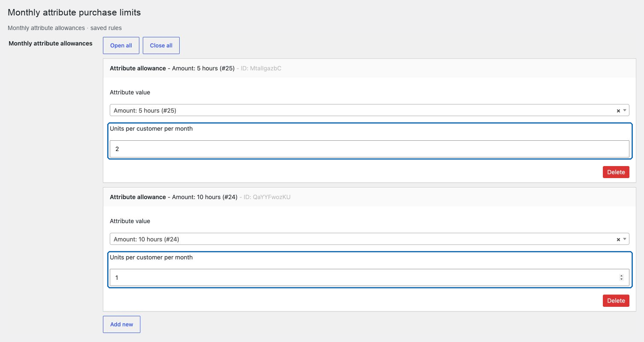644x342 pixels.
Task: Add new attribute allowance
Action: (x=122, y=324)
